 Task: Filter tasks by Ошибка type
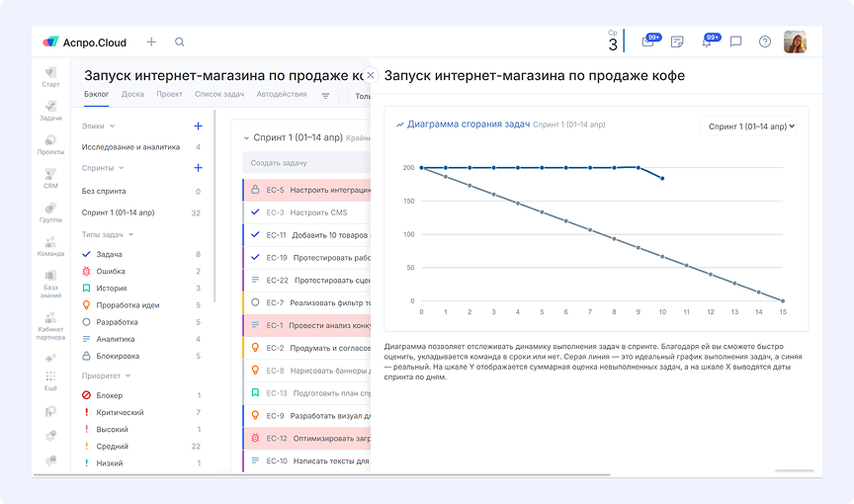coord(110,271)
